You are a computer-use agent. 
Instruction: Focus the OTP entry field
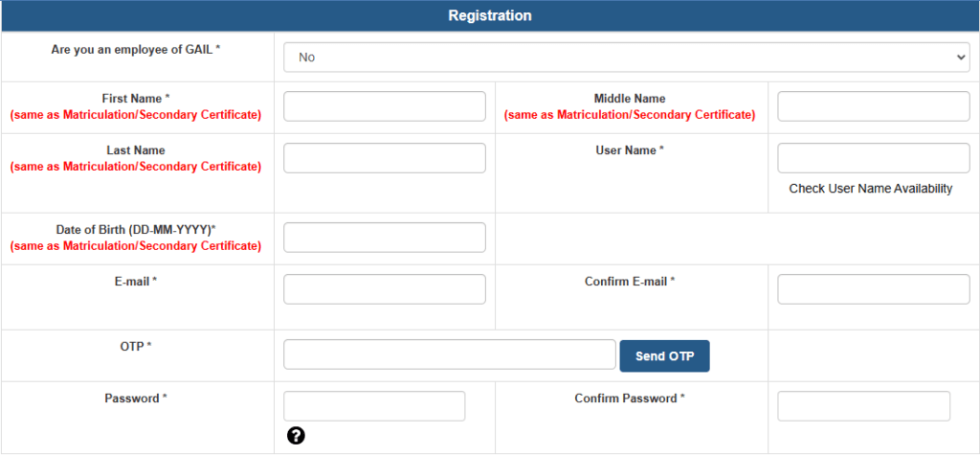[x=450, y=354]
